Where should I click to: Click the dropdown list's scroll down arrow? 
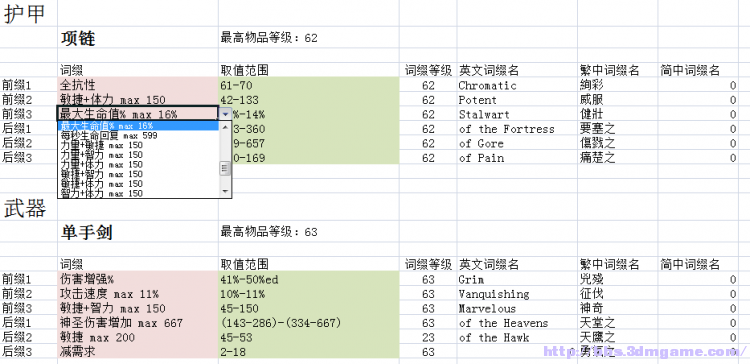225,192
